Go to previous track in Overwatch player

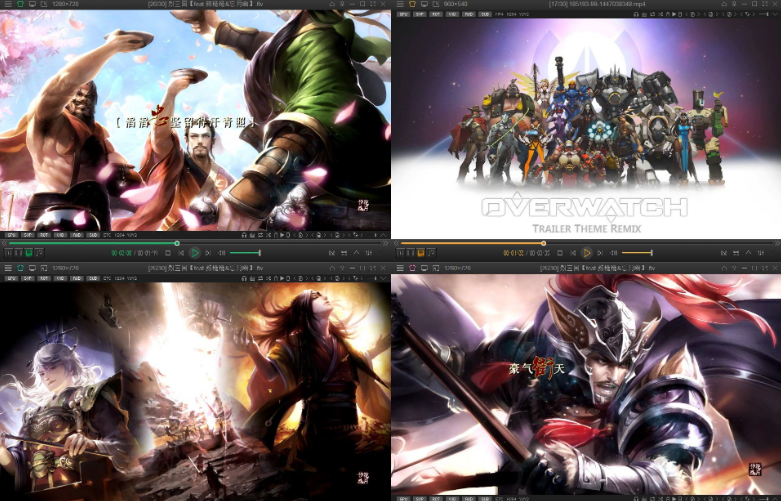tap(574, 253)
